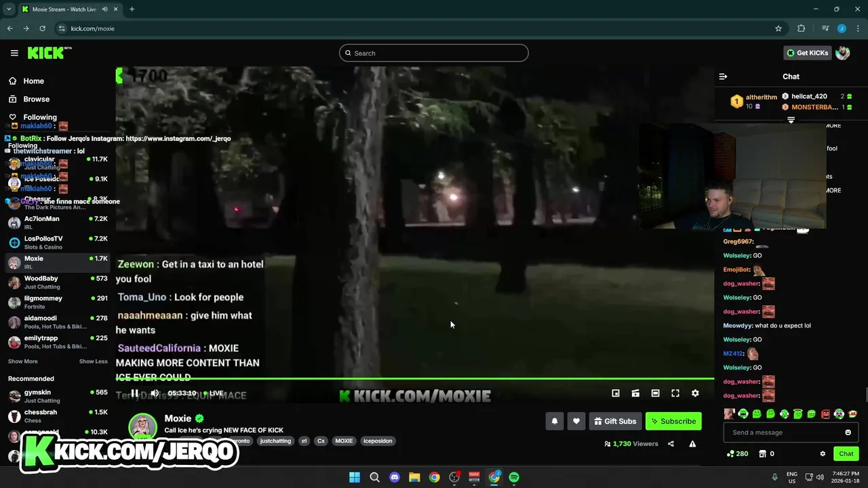Open the browser extensions menu
The height and width of the screenshot is (488, 868).
[x=801, y=28]
